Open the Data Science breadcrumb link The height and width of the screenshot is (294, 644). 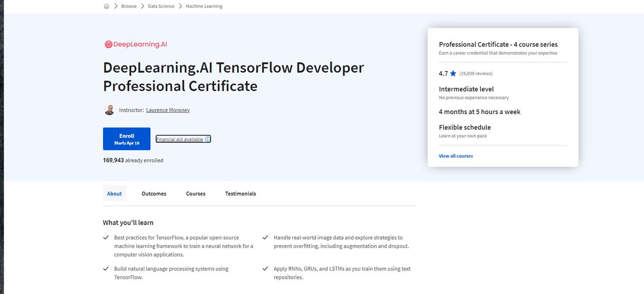(x=160, y=6)
